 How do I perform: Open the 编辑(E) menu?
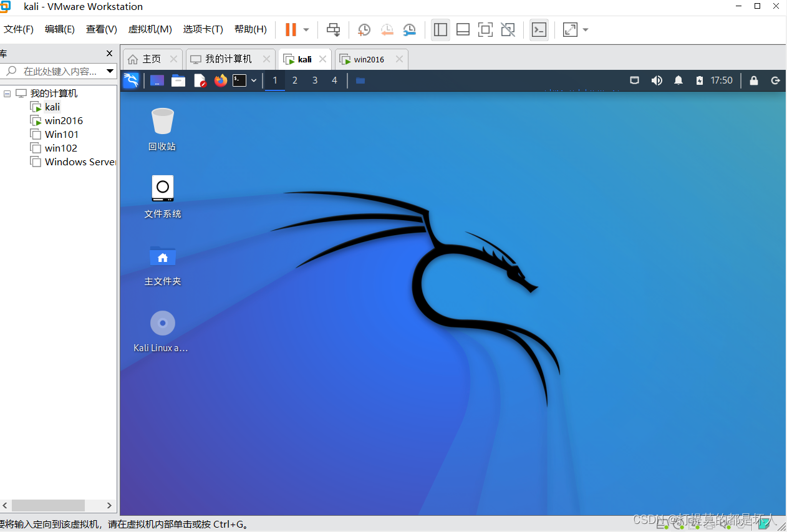tap(60, 29)
